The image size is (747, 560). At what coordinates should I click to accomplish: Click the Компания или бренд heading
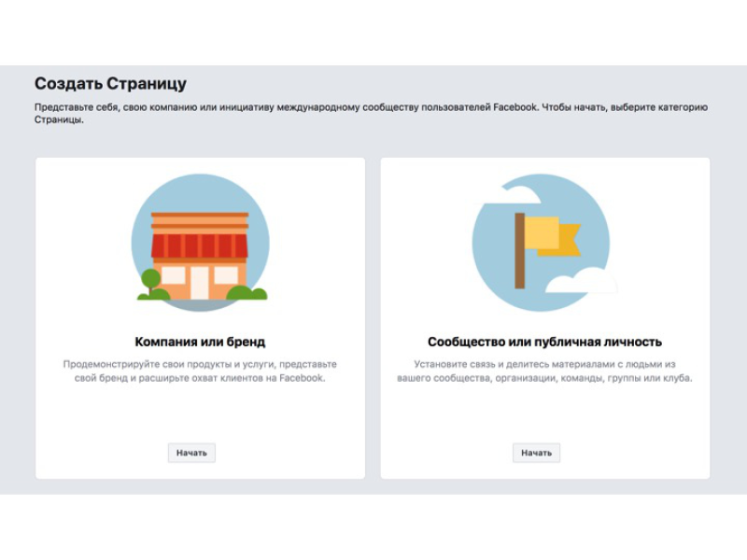click(200, 342)
